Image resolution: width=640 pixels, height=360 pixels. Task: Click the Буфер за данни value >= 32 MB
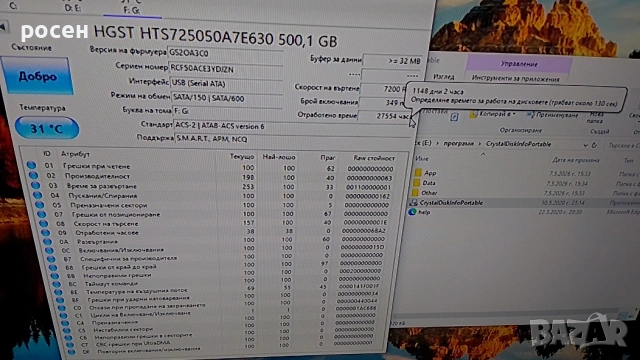coord(392,61)
